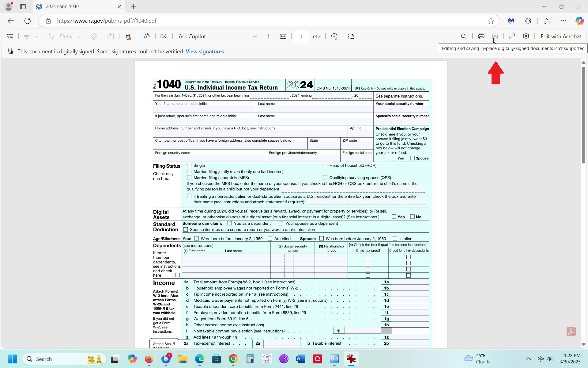
Task: Expand the Highlight tool dropdown arrow
Action: (x=36, y=37)
